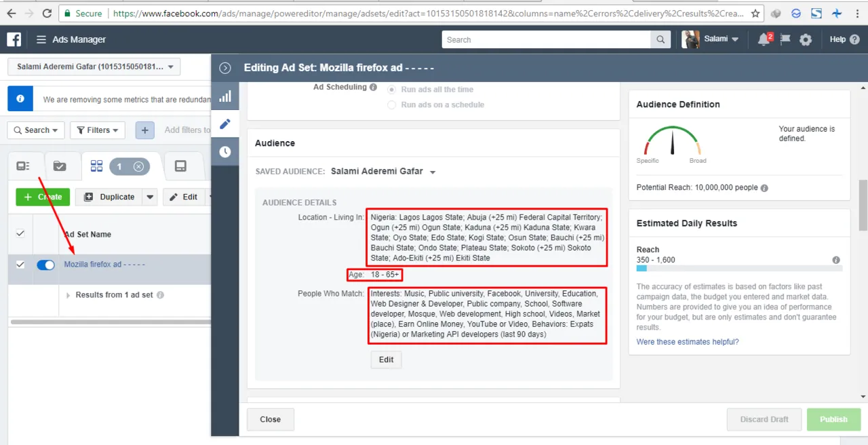The height and width of the screenshot is (445, 868).
Task: Open the notifications bell
Action: tap(764, 39)
